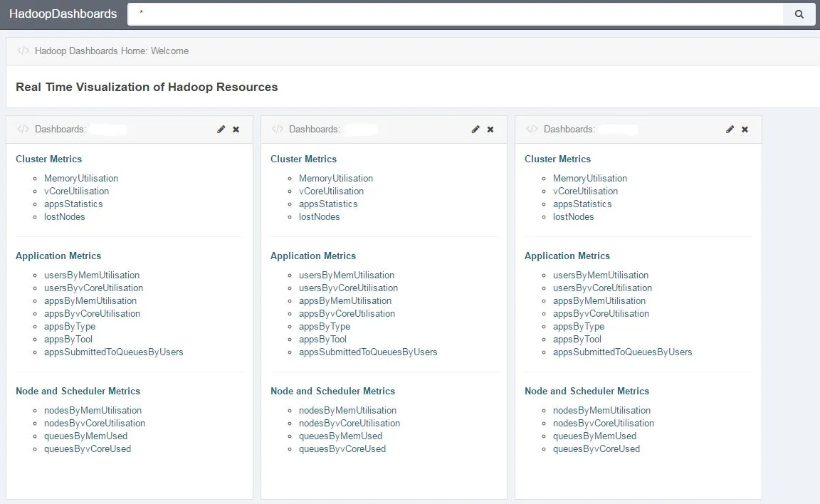This screenshot has height=504, width=820.
Task: Focus the top search query field
Action: click(455, 14)
